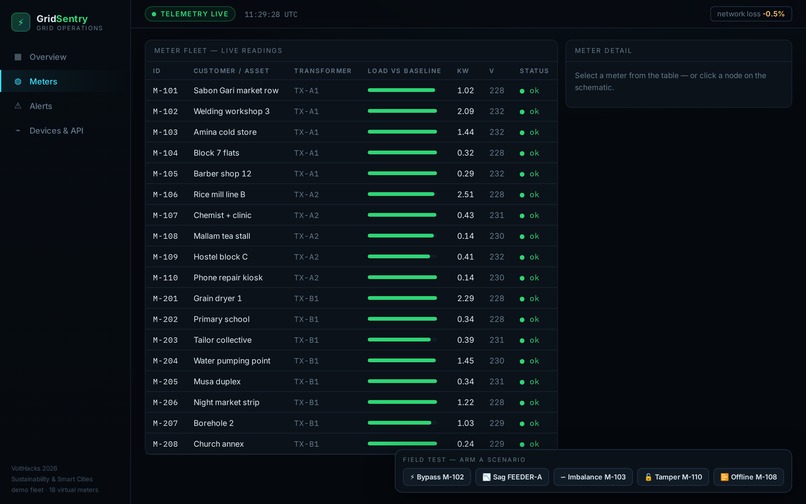Click the KW column header

(x=463, y=71)
